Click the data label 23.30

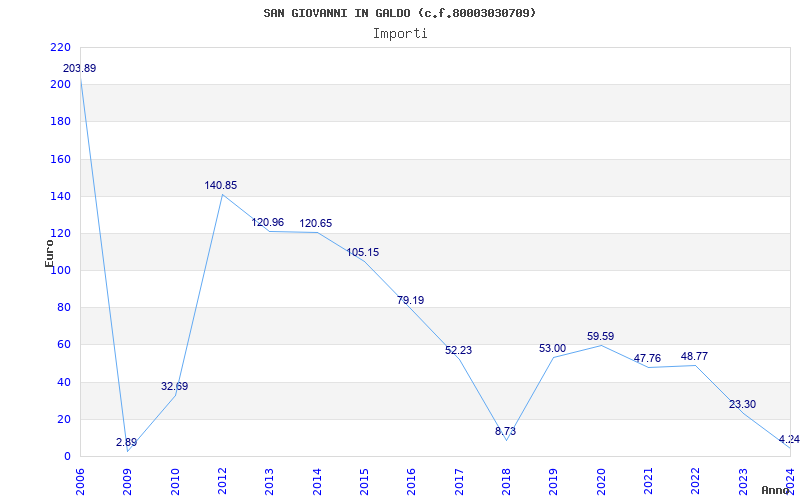(742, 405)
